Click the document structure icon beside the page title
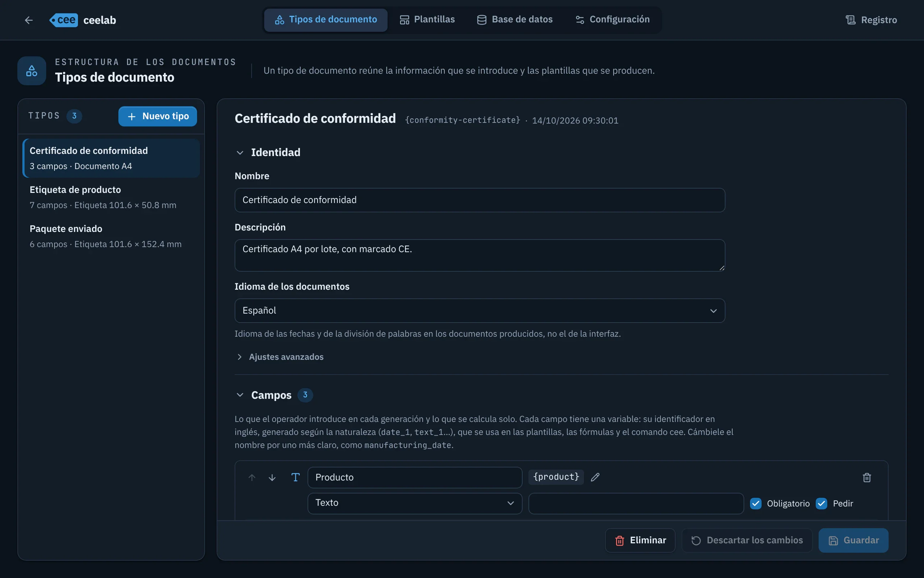Image resolution: width=924 pixels, height=578 pixels. (x=32, y=71)
